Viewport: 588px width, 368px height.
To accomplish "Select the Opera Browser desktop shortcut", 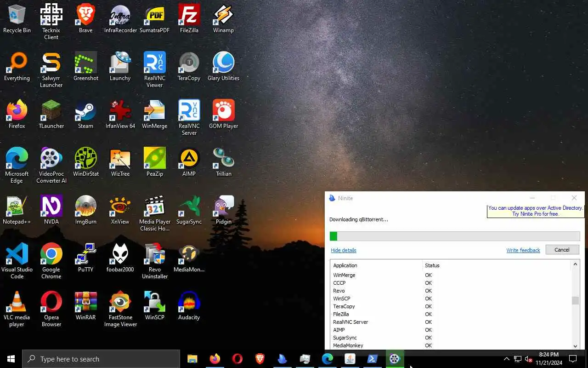I will tap(51, 309).
